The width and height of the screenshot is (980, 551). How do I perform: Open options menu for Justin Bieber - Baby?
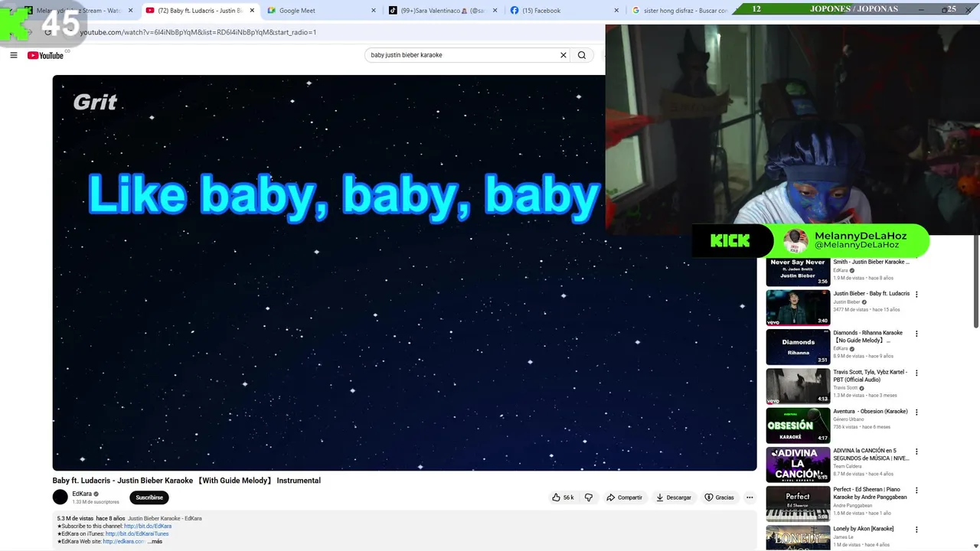point(916,295)
